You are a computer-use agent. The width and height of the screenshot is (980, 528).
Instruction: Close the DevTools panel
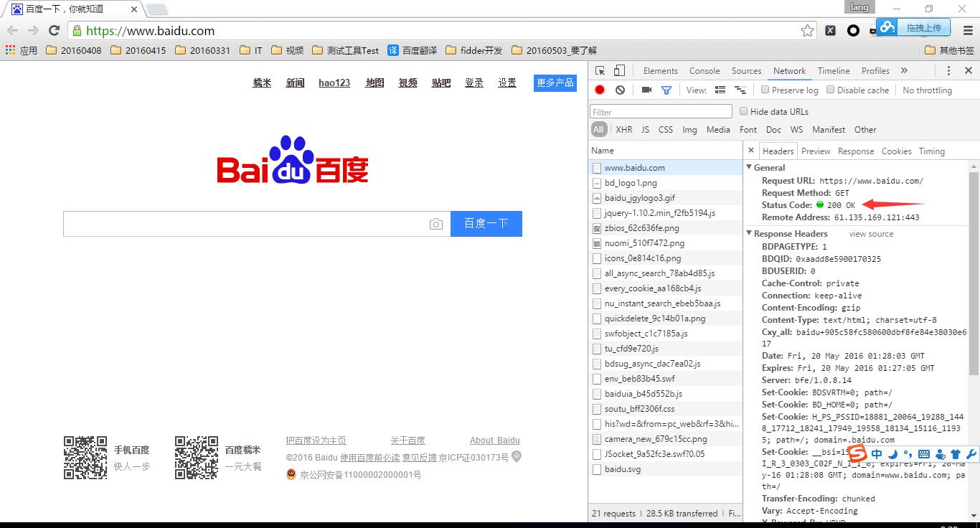pos(968,70)
